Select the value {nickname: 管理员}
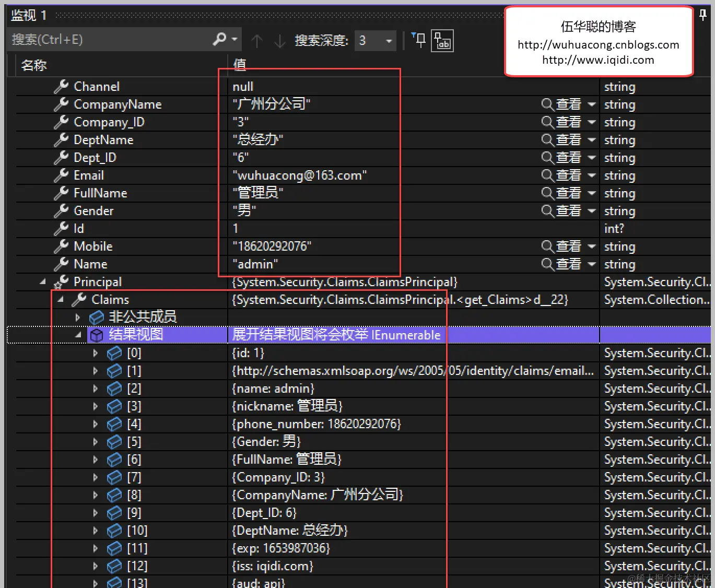The image size is (715, 588). pyautogui.click(x=287, y=406)
